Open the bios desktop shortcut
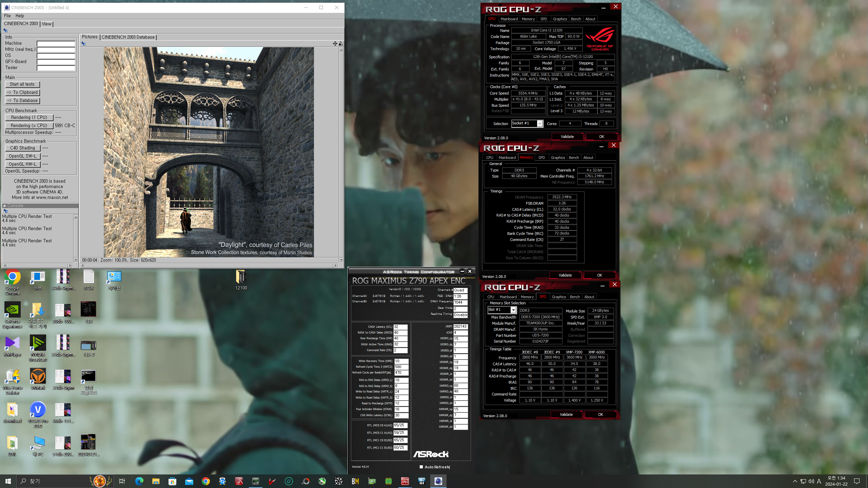The height and width of the screenshot is (488, 868). point(38,280)
